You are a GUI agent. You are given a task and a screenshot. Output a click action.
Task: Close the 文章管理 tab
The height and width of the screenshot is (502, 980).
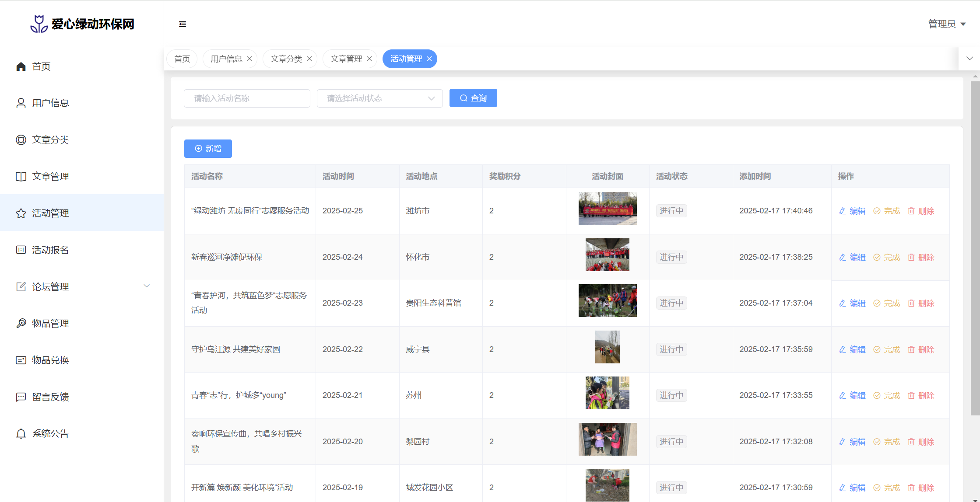point(369,59)
